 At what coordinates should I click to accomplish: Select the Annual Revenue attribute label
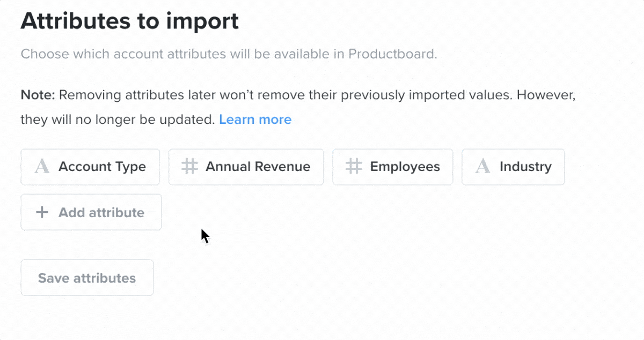point(258,167)
